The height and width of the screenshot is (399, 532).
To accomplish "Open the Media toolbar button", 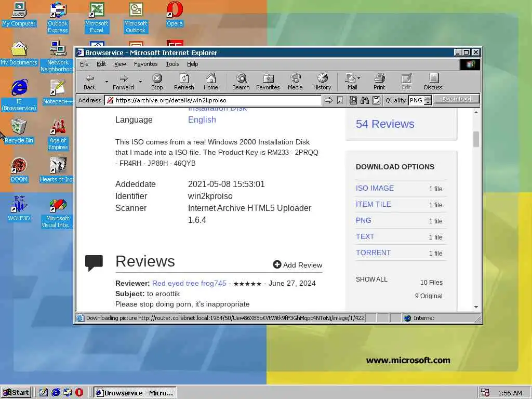I will click(x=295, y=82).
